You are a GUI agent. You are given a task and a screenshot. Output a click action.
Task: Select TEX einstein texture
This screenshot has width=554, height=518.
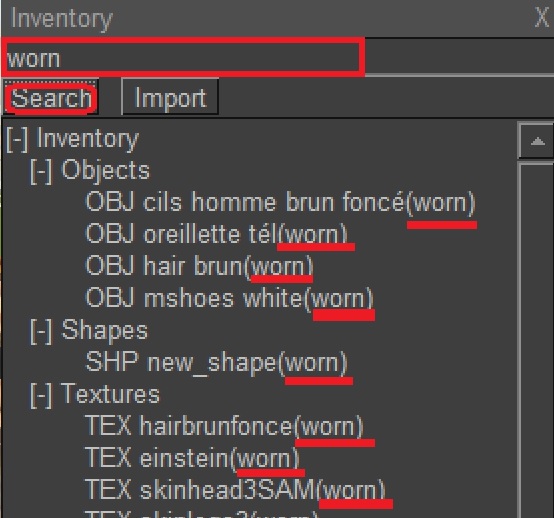pyautogui.click(x=192, y=458)
